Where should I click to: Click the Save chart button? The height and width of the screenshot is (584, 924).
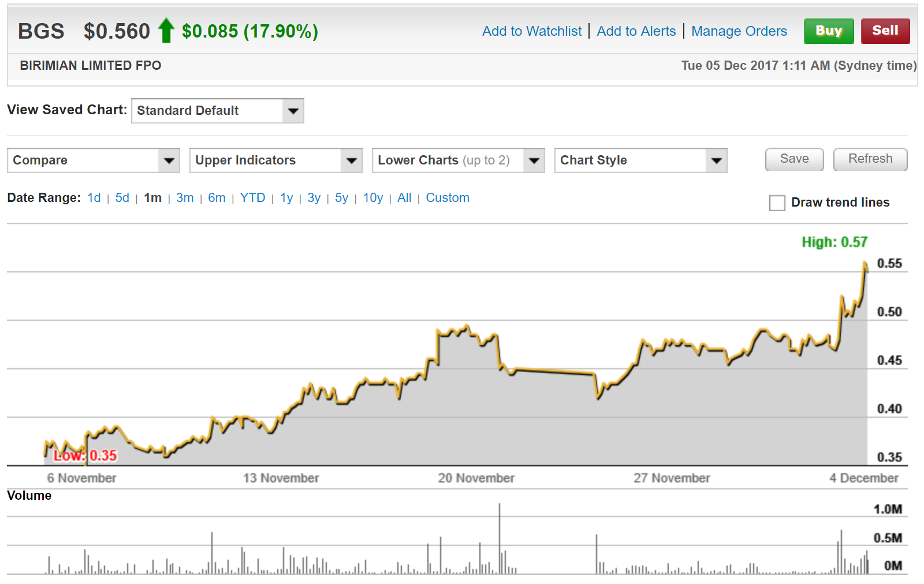pyautogui.click(x=794, y=159)
